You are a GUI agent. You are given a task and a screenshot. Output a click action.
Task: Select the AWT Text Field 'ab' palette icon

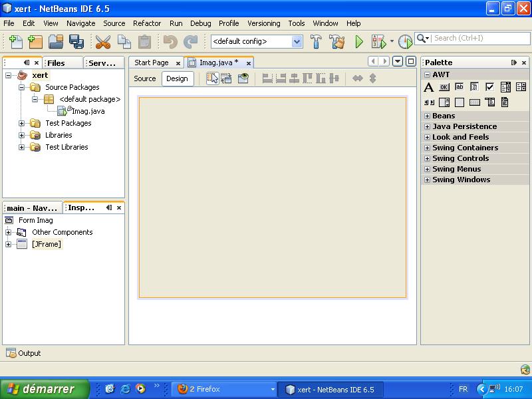[459, 87]
